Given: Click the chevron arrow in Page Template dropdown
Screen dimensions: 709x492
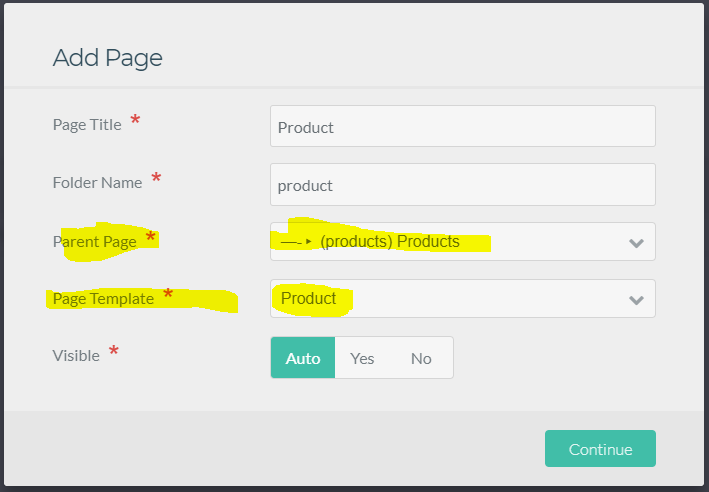Looking at the screenshot, I should click(x=636, y=299).
